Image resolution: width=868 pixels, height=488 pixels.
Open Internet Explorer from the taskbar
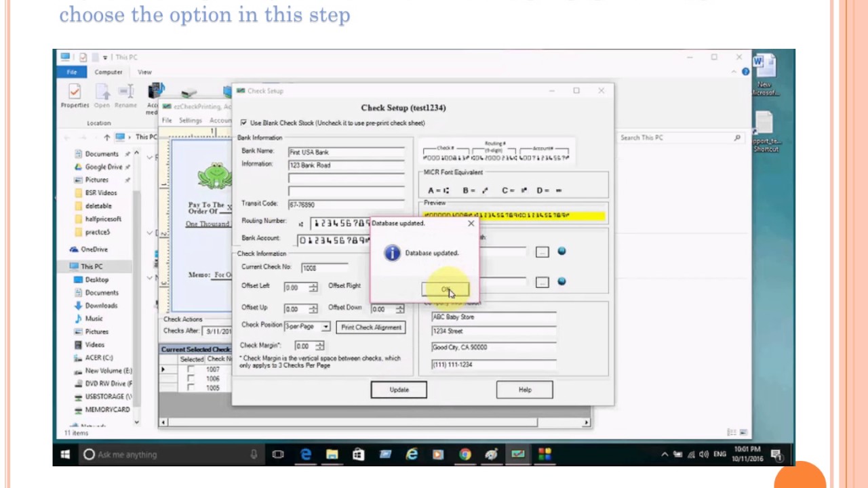click(x=412, y=455)
